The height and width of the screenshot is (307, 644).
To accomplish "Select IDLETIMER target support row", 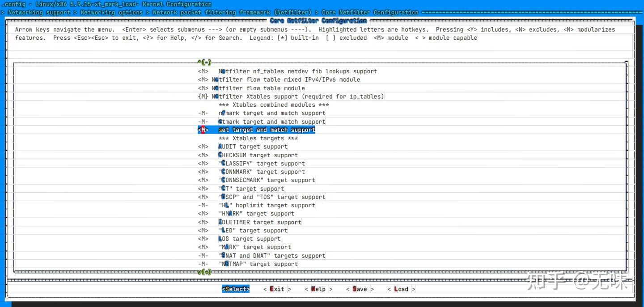I will pos(260,222).
